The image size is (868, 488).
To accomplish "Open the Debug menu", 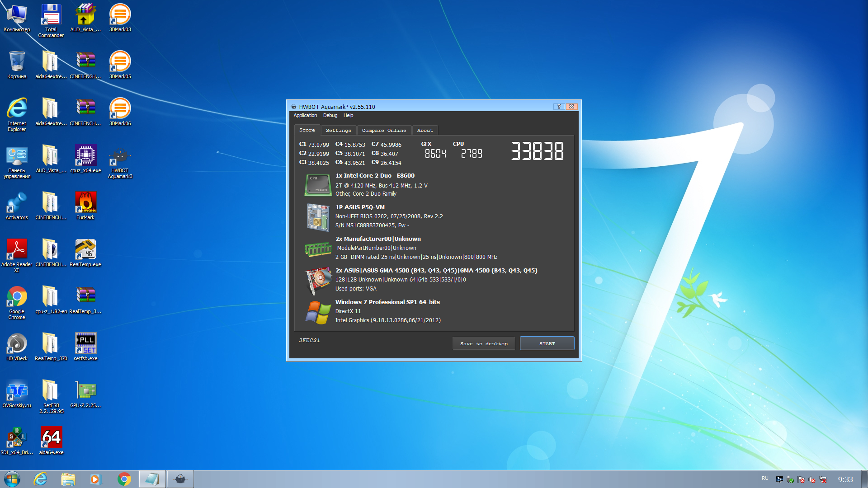I will (x=330, y=116).
